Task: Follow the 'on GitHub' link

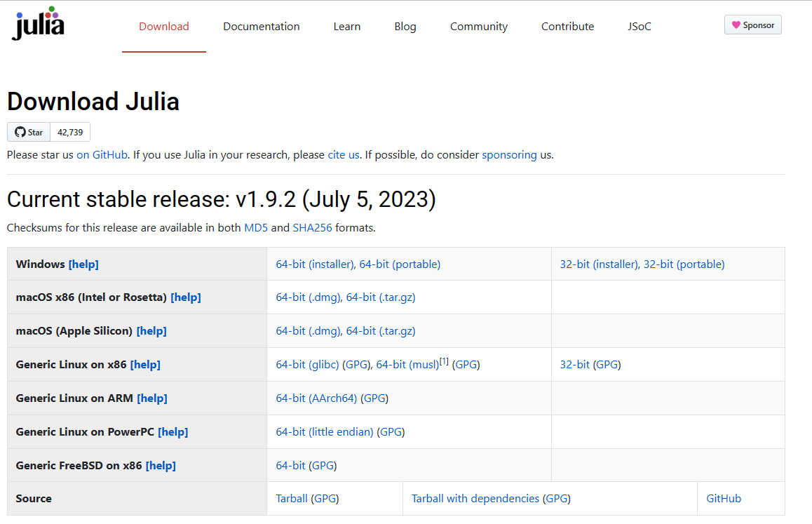Action: [102, 155]
